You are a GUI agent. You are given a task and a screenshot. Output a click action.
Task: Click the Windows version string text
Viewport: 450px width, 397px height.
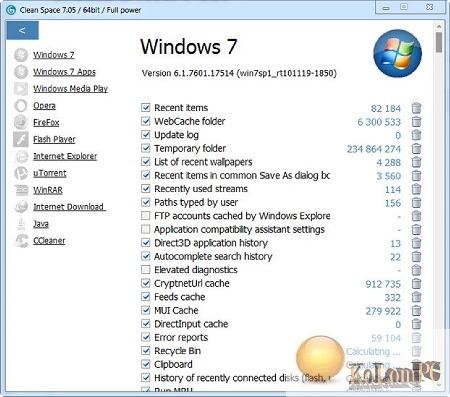point(239,73)
